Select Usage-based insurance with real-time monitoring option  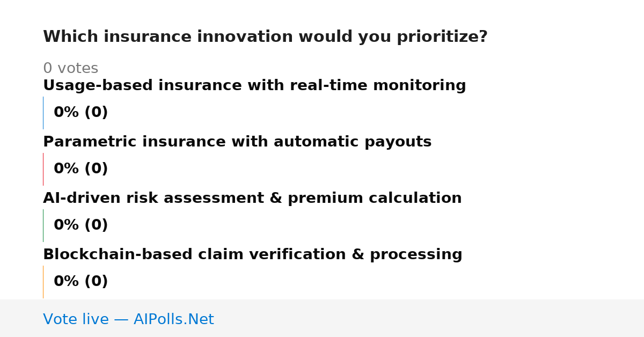coord(254,86)
